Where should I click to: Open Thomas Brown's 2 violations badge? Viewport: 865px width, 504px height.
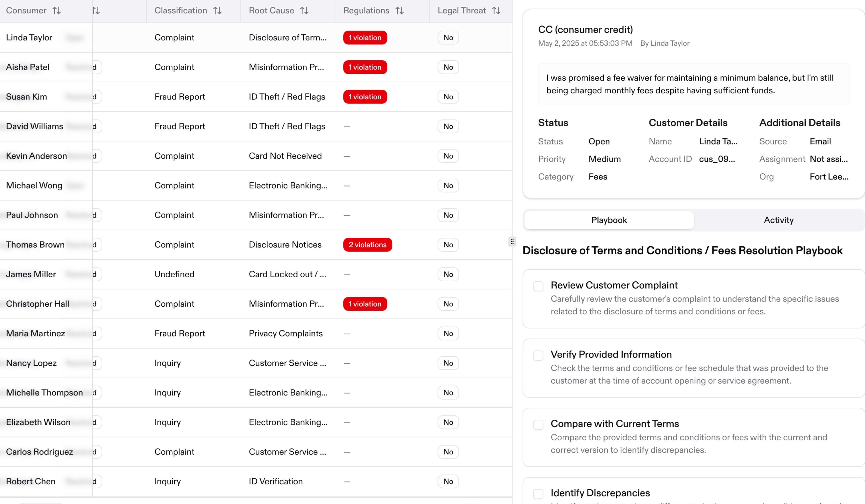368,245
